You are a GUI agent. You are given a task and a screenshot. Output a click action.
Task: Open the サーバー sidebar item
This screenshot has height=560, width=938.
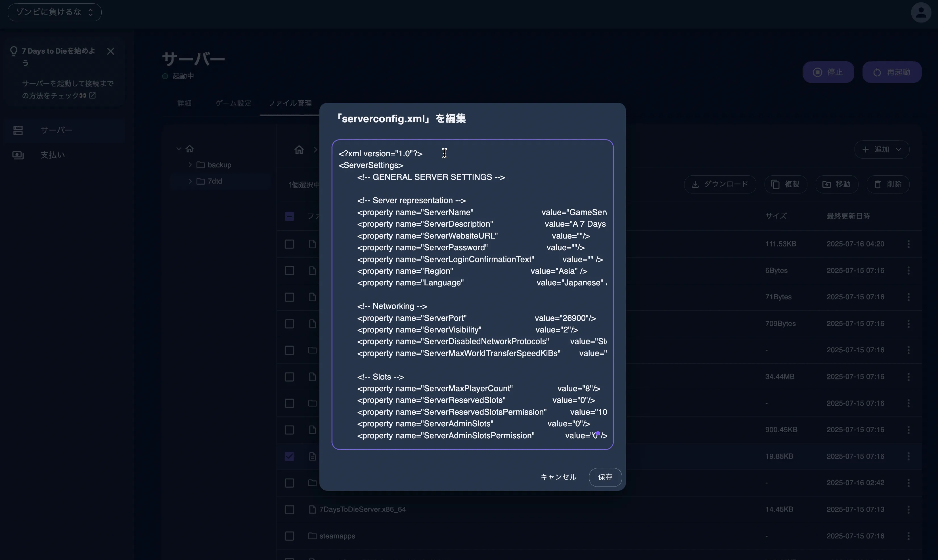pyautogui.click(x=64, y=130)
